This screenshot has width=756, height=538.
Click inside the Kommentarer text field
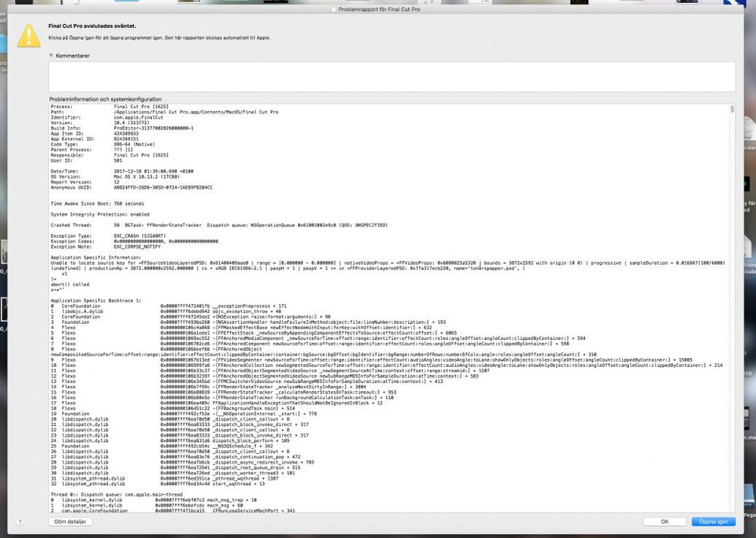point(392,76)
